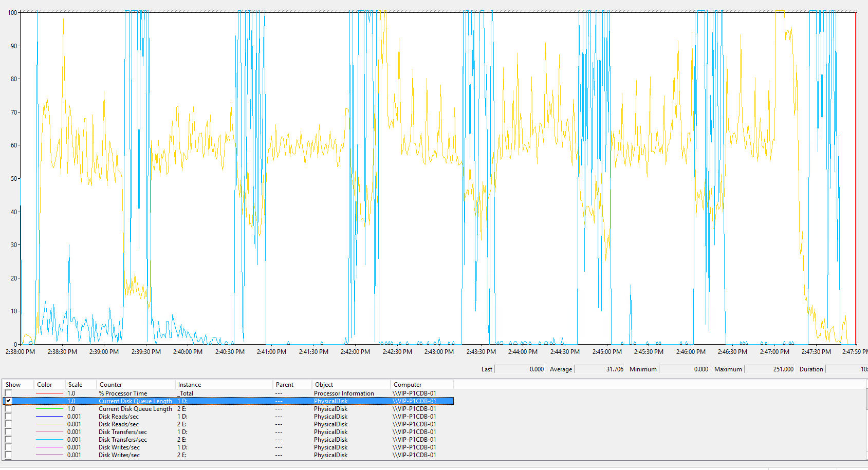Click the Instance column header
Viewport: 868px width, 470px height.
tap(224, 385)
